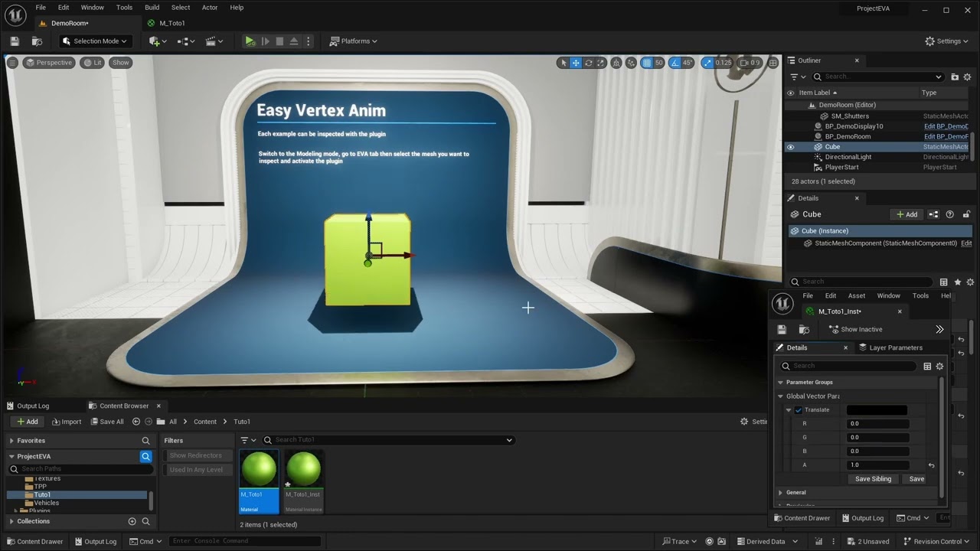
Task: Click the viewport layout maximize icon
Action: 772,63
